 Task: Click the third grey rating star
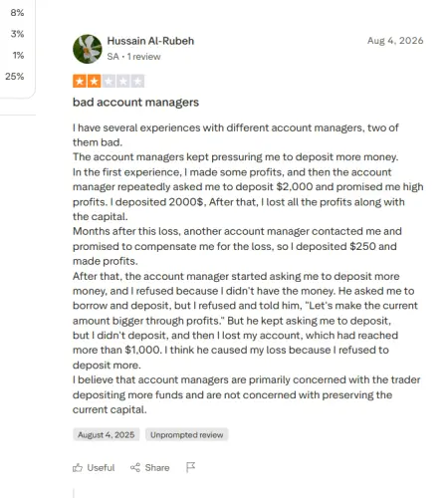(x=109, y=81)
